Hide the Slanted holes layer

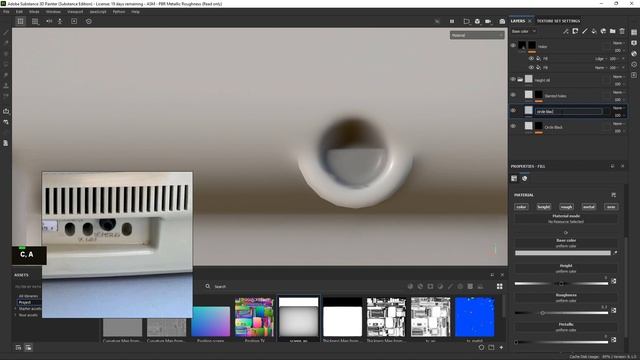point(513,95)
